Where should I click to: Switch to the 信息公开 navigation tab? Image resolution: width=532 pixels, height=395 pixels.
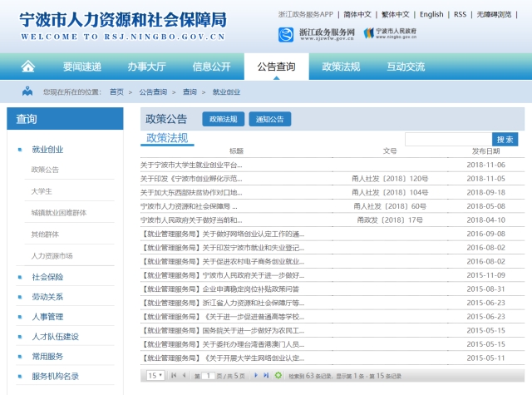pos(211,67)
